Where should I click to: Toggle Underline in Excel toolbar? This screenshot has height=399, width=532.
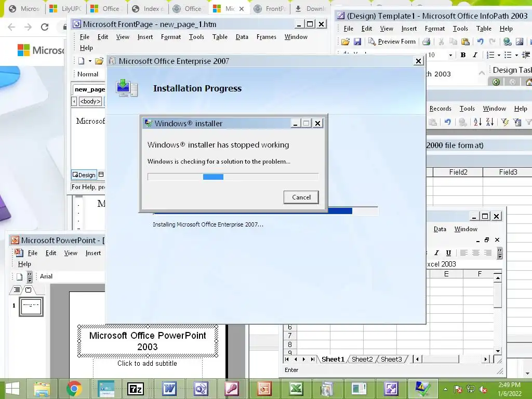[448, 253]
